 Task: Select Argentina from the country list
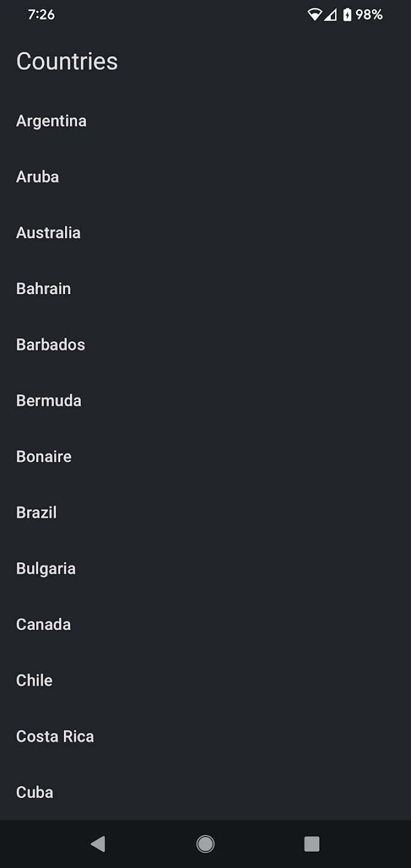tap(51, 121)
